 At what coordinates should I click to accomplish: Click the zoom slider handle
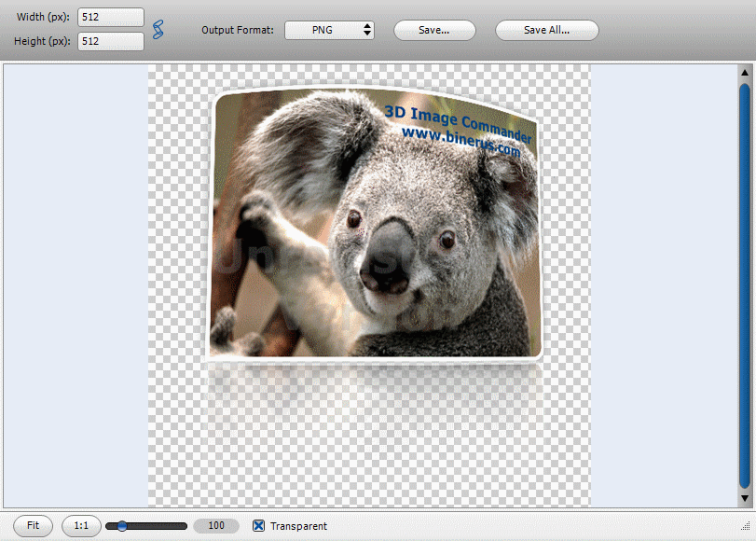[122, 525]
